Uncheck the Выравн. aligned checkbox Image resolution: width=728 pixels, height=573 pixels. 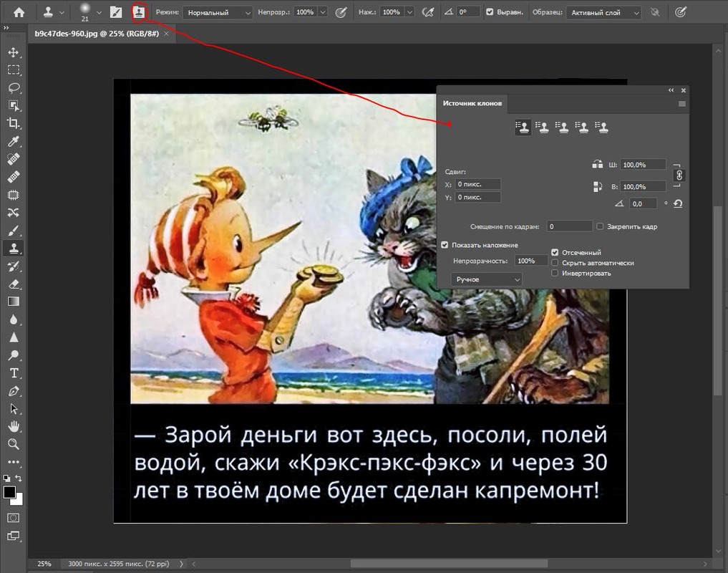(x=490, y=12)
